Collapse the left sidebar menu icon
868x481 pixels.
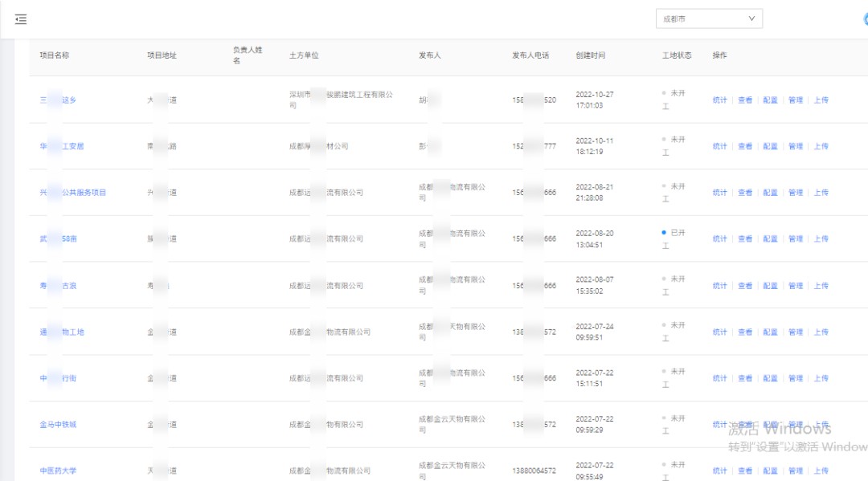pyautogui.click(x=21, y=18)
